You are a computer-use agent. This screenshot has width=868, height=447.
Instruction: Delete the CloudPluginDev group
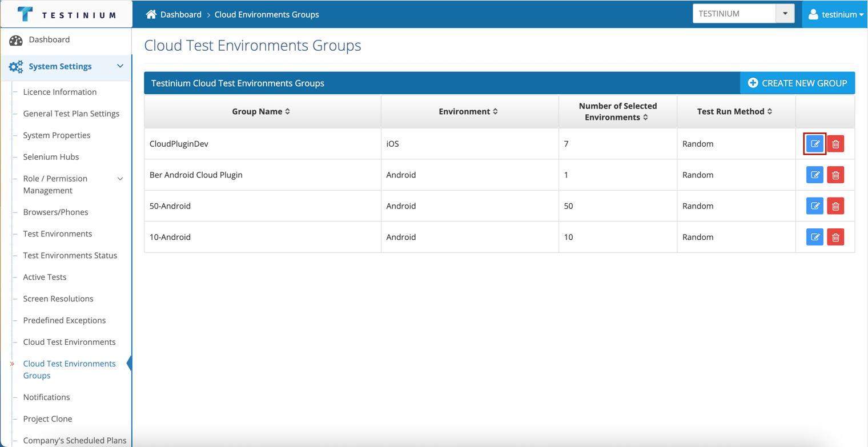coord(835,144)
